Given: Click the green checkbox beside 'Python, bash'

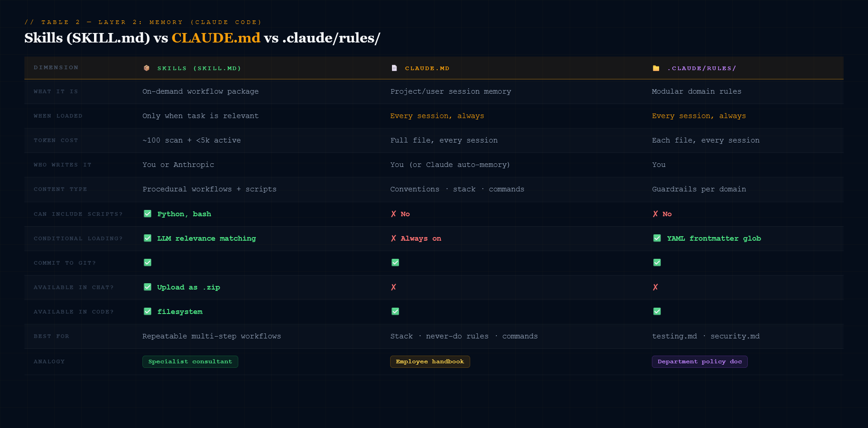Looking at the screenshot, I should 147,214.
